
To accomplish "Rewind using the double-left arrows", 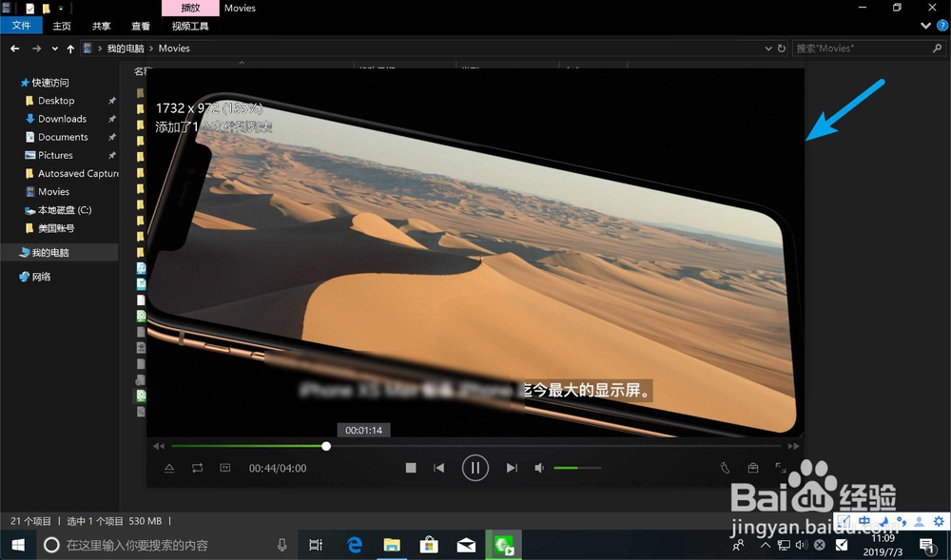I will (x=159, y=446).
